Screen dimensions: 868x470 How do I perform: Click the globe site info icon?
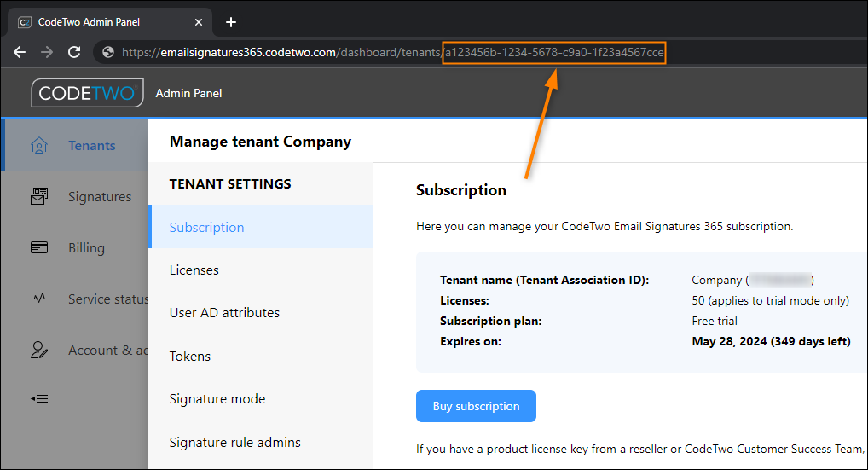click(108, 52)
